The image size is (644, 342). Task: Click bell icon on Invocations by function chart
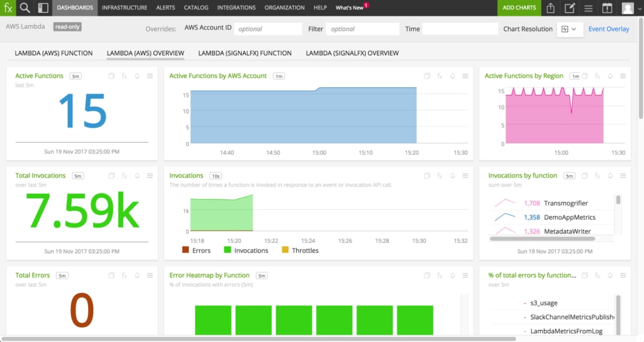point(610,176)
